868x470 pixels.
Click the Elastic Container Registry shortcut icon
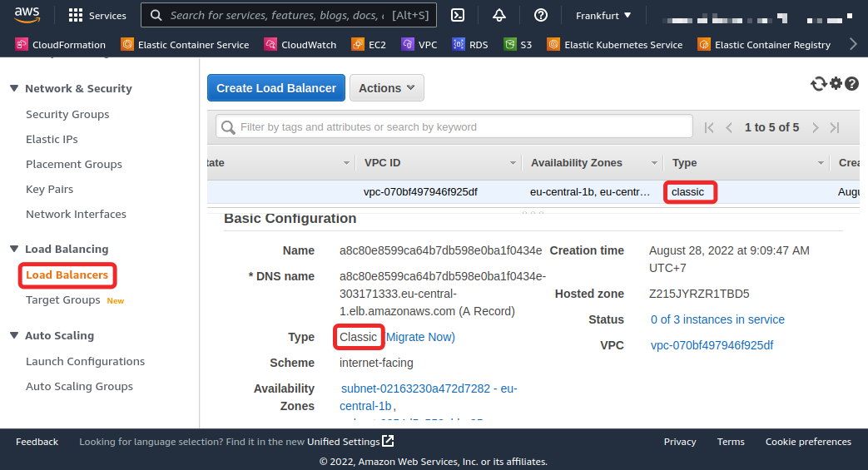[704, 44]
